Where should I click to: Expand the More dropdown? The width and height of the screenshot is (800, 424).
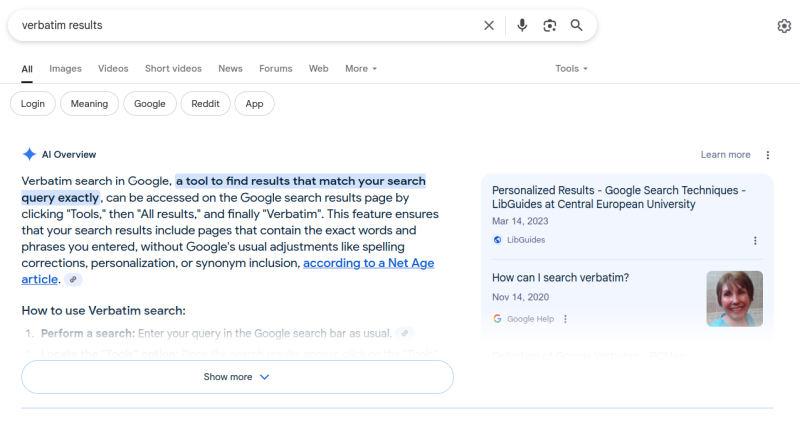coord(361,68)
